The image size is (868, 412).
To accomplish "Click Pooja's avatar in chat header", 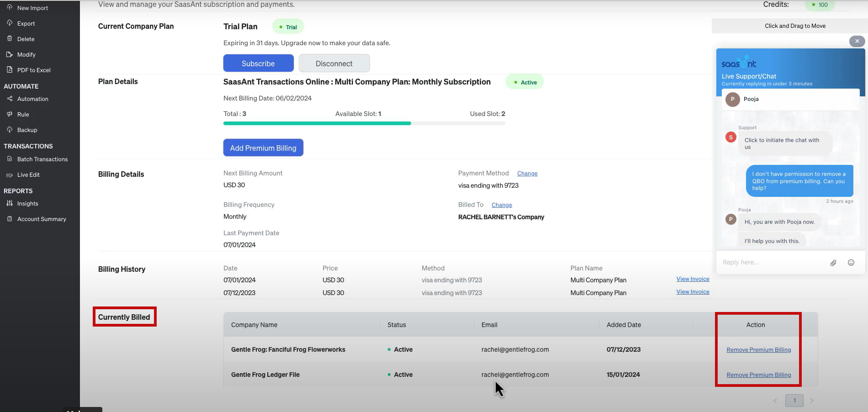I will 733,99.
